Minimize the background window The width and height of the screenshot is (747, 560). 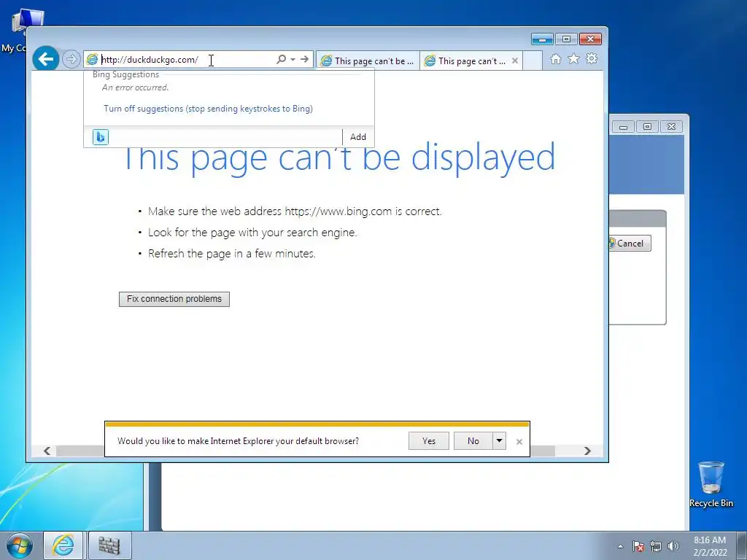[x=623, y=127]
